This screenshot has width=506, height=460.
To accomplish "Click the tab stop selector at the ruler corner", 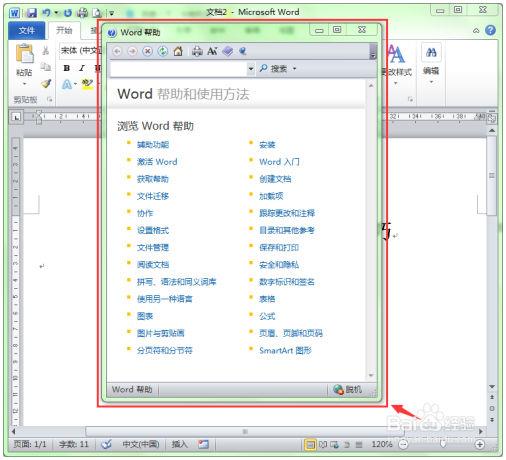I will (16, 117).
